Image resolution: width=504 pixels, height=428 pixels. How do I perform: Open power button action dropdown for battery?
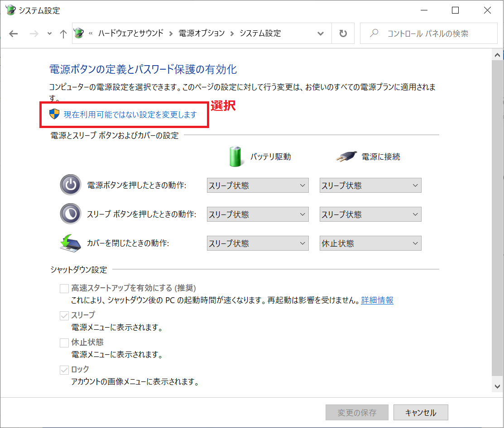coord(257,185)
